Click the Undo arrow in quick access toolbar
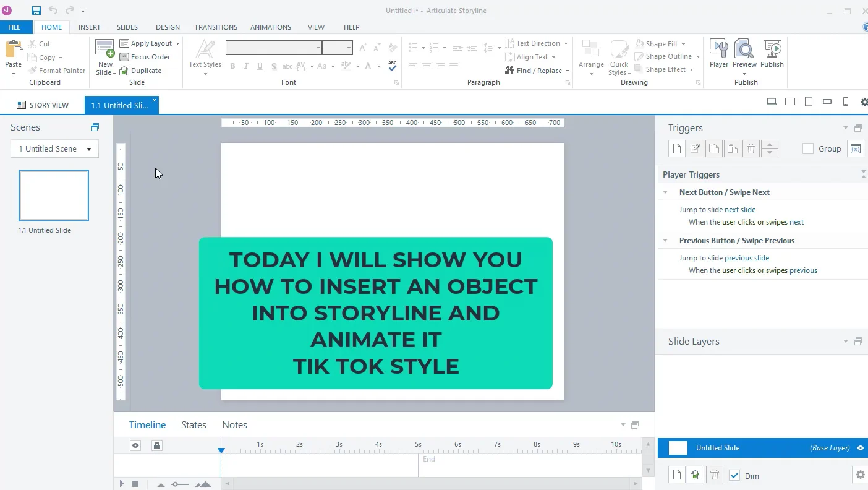 click(x=53, y=11)
